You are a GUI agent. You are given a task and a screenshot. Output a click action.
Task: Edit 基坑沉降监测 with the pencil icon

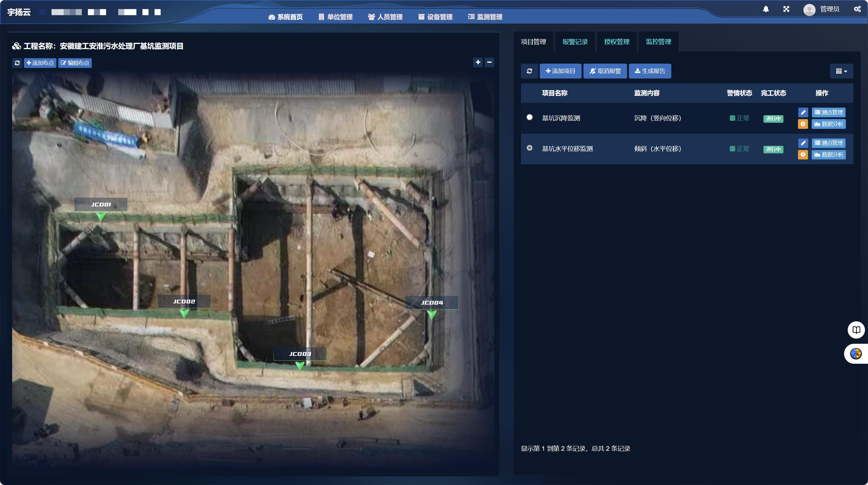coord(803,112)
